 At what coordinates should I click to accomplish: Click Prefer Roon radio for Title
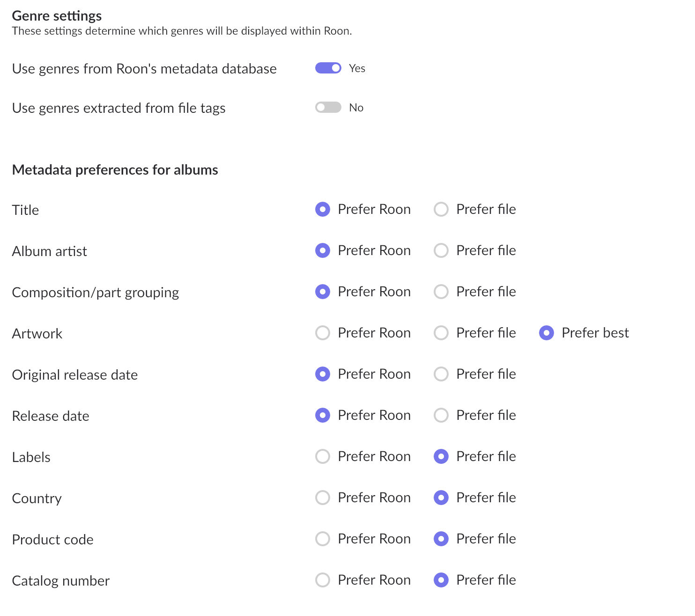point(323,209)
